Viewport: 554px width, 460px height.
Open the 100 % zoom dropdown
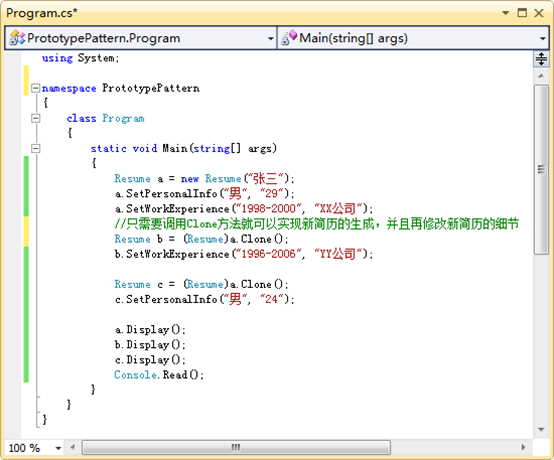pos(58,448)
